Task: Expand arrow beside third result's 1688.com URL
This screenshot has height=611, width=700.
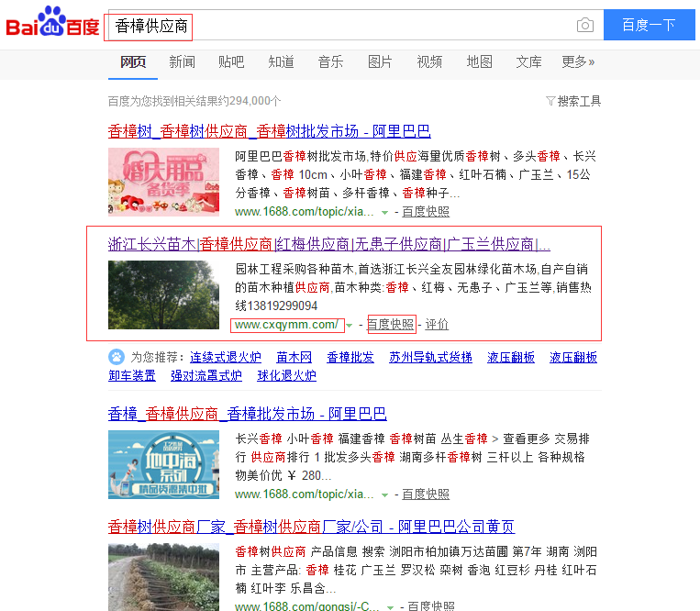Action: (385, 495)
